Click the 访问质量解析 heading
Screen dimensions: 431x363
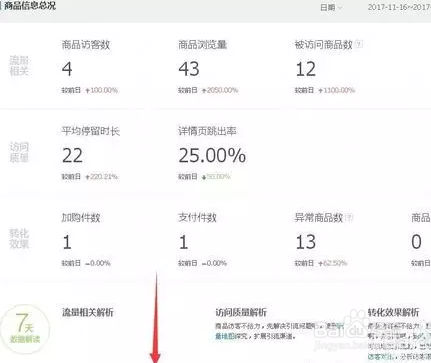click(x=241, y=312)
